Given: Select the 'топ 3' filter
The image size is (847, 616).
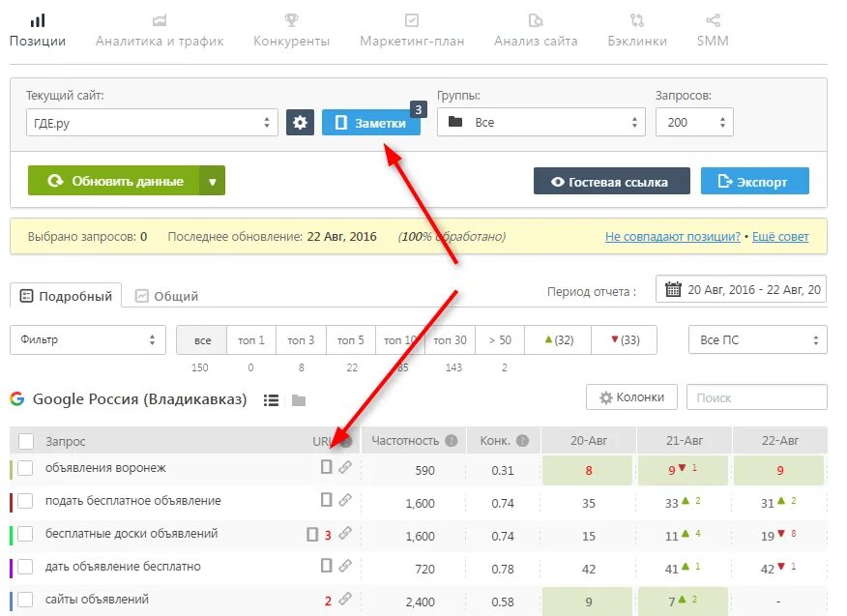Looking at the screenshot, I should coord(301,339).
